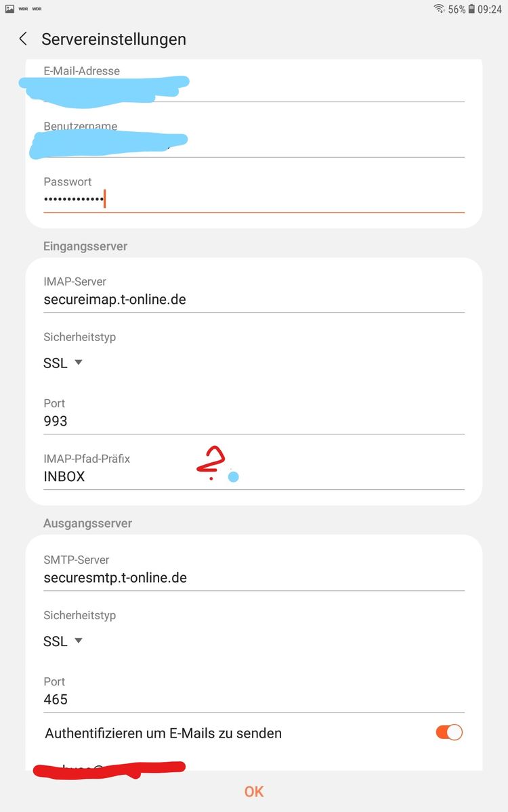Tap the outgoing Port field 465
The width and height of the screenshot is (508, 812).
coord(253,699)
